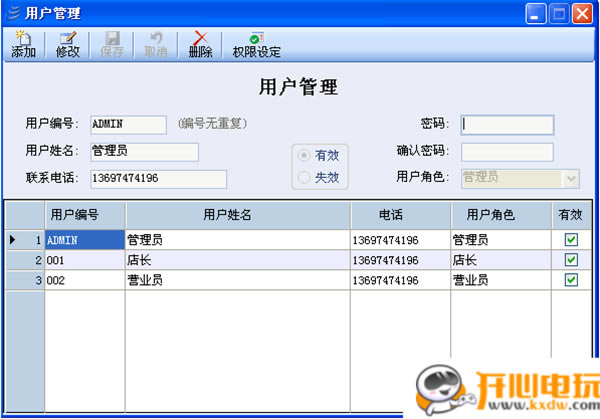Click the 用户编号 column header

click(x=85, y=215)
